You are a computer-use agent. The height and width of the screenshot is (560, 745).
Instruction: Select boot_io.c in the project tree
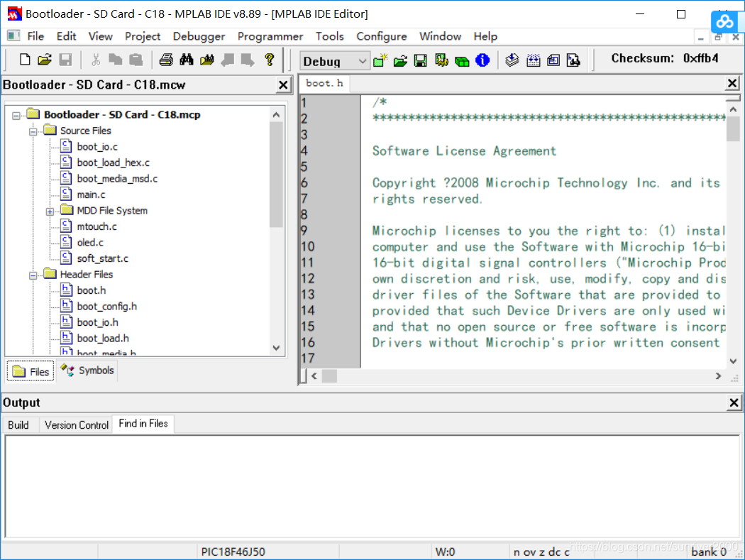coord(97,147)
